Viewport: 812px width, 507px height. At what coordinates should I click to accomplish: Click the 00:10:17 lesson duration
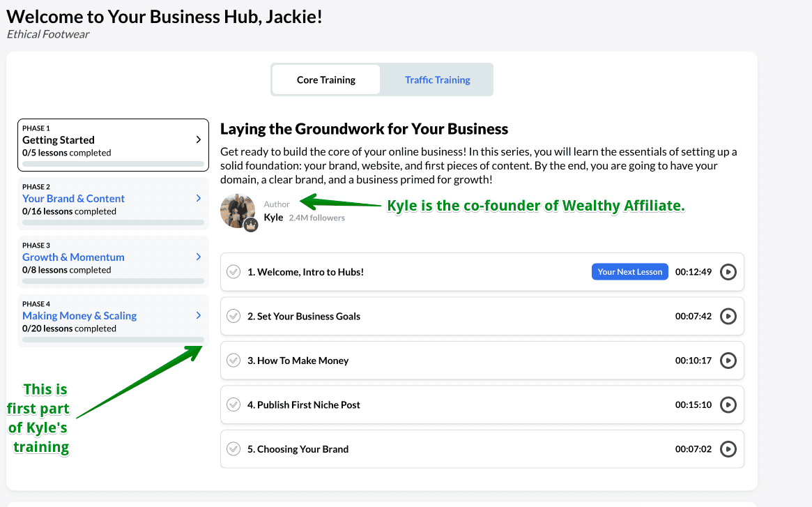[694, 361]
